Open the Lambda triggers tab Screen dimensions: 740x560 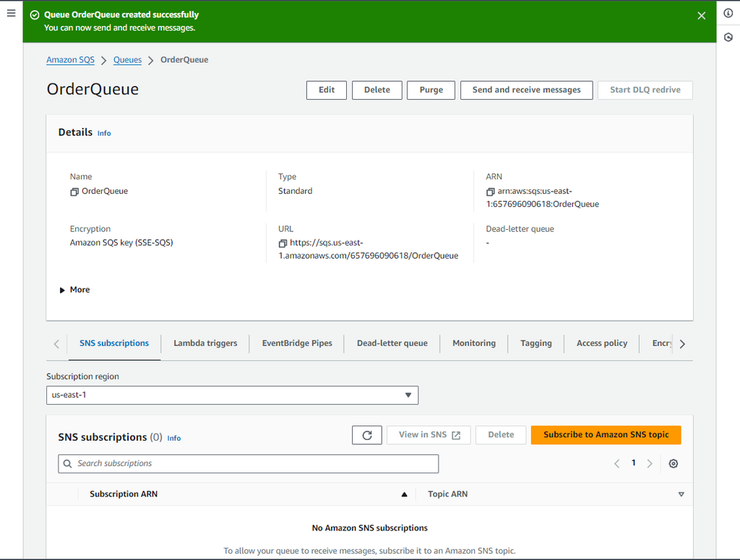[205, 343]
